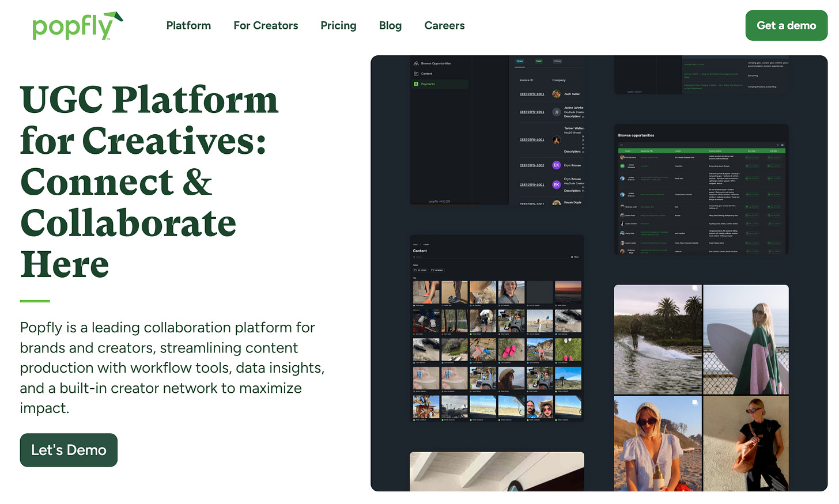Click the Company column header
This screenshot has height=504, width=839.
[x=558, y=80]
